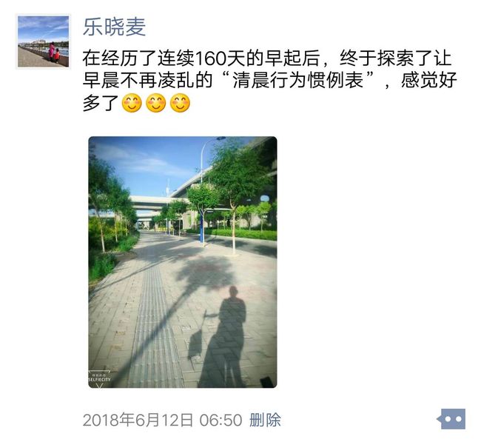Open the posted sidewalk photo
This screenshot has height=448, width=481.
click(183, 262)
